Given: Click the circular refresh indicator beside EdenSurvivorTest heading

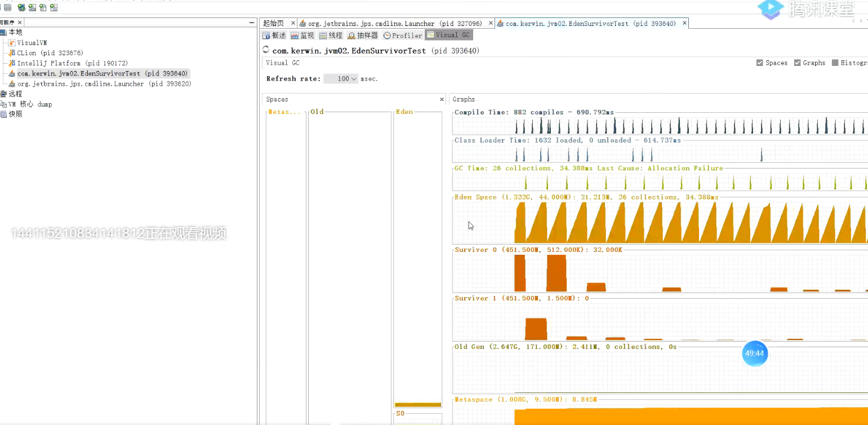Looking at the screenshot, I should click(266, 51).
